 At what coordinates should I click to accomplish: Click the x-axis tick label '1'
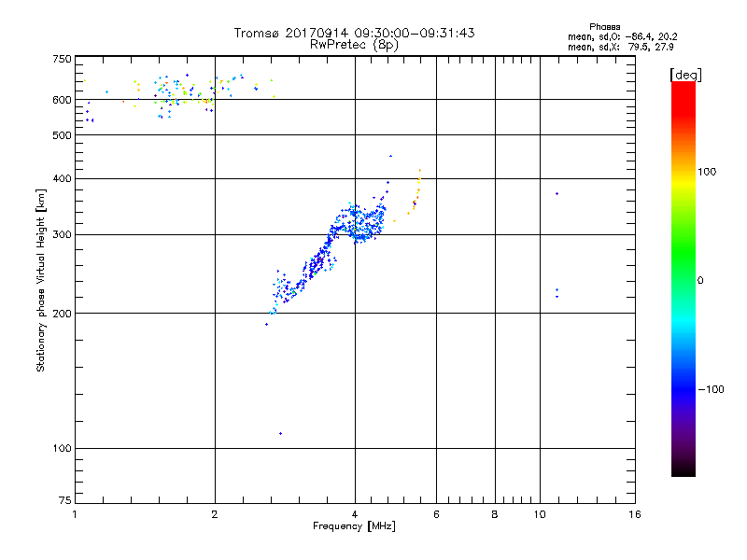pos(75,514)
